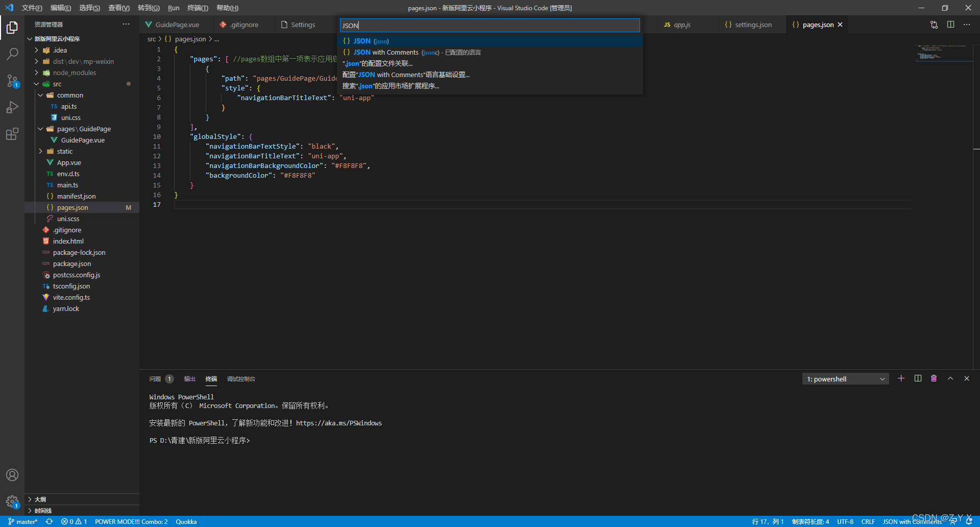Kill the terminal with trash icon
The width and height of the screenshot is (980, 527).
[934, 378]
